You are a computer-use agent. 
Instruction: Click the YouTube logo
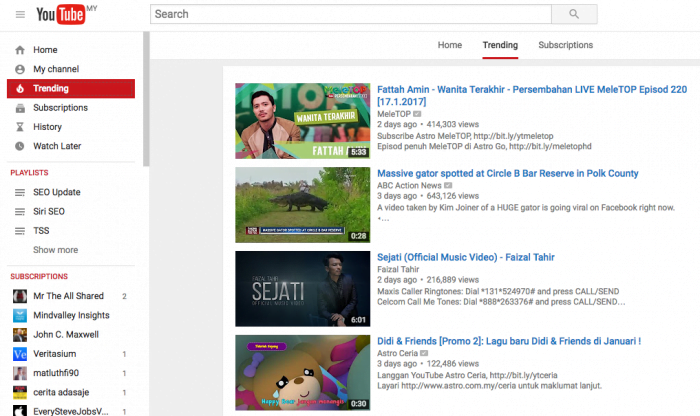tap(61, 15)
